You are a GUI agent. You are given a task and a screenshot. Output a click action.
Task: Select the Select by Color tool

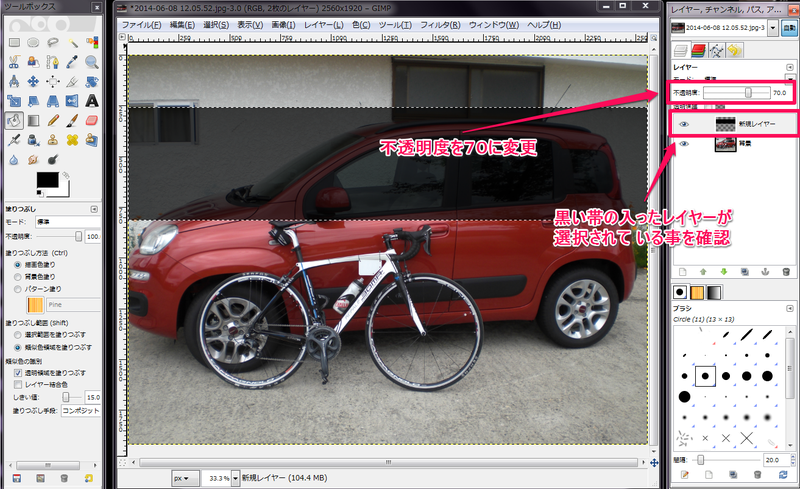tap(92, 42)
